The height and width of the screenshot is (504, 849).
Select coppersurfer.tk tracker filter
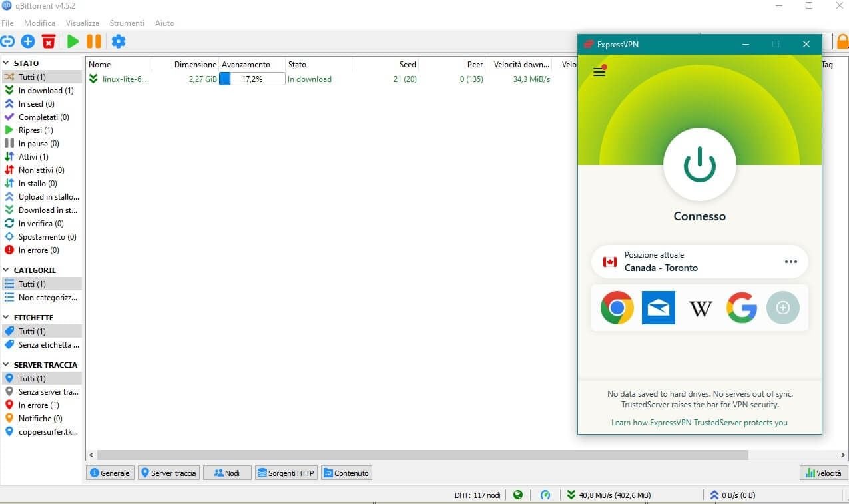pyautogui.click(x=41, y=432)
